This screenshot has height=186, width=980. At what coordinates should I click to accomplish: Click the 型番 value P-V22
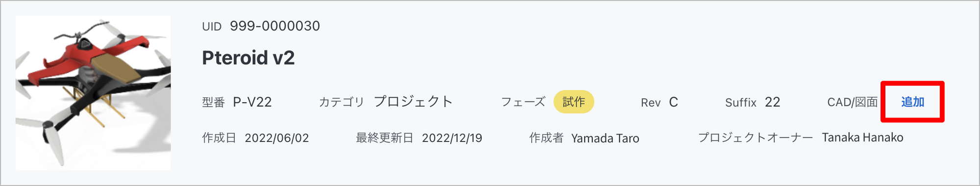[252, 102]
